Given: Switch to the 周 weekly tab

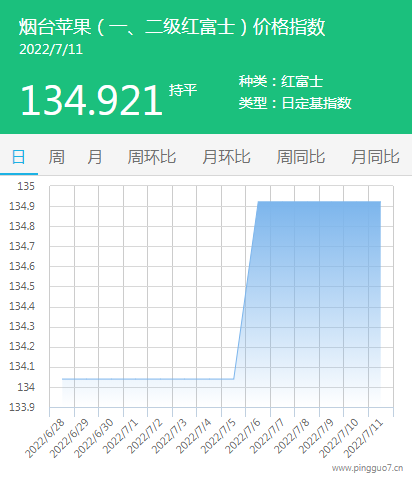Looking at the screenshot, I should [x=57, y=157].
